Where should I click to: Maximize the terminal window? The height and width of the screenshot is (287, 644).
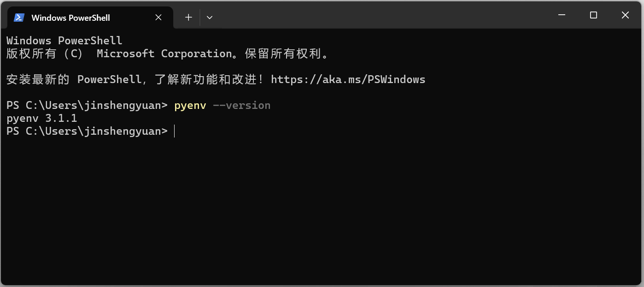pos(593,15)
